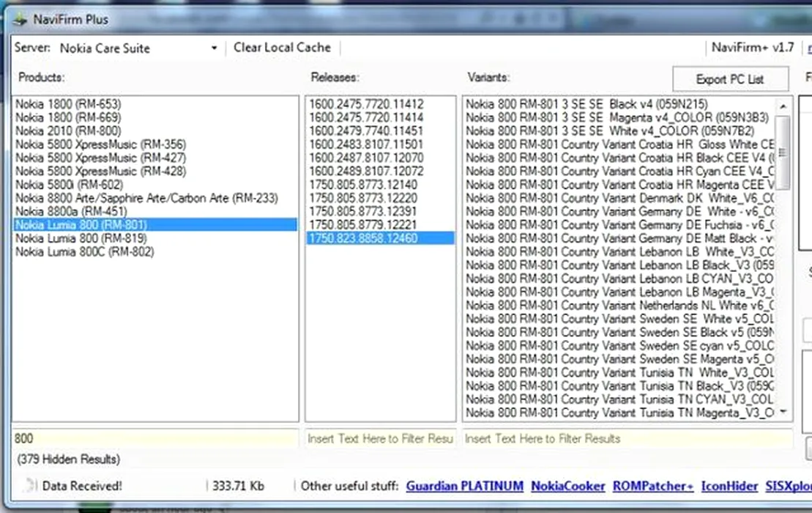812x513 pixels.
Task: Open the ROMPatcher+ link
Action: (653, 486)
